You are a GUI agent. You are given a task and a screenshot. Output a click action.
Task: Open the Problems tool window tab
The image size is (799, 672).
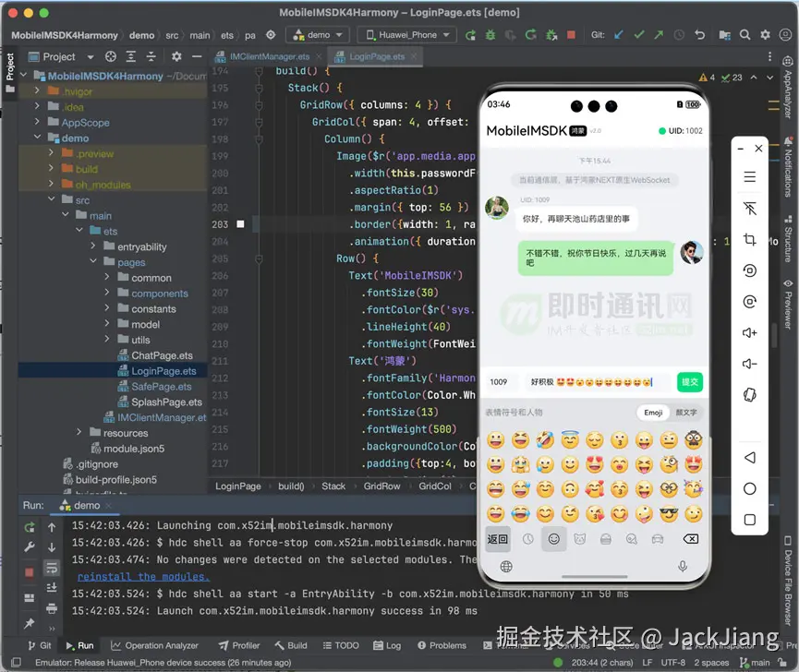tap(442, 645)
